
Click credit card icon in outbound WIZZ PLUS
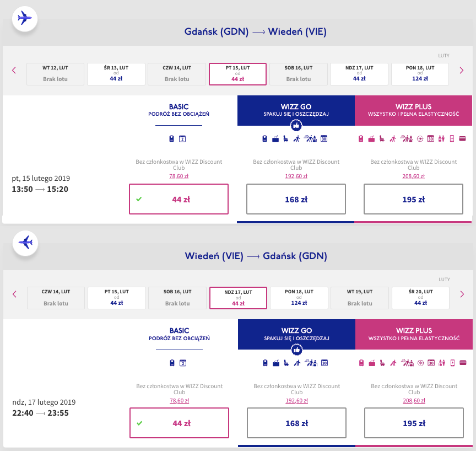click(462, 138)
